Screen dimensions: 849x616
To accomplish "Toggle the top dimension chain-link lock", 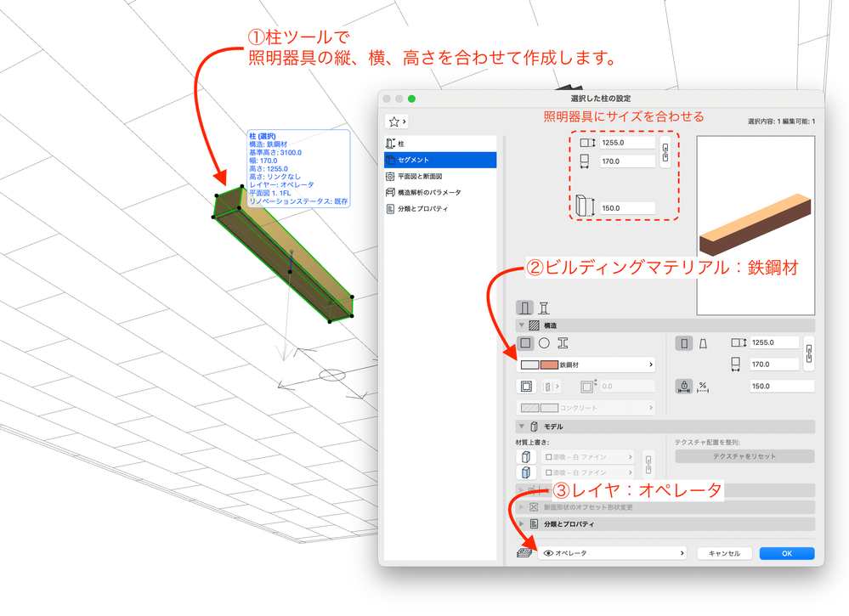I will [665, 152].
